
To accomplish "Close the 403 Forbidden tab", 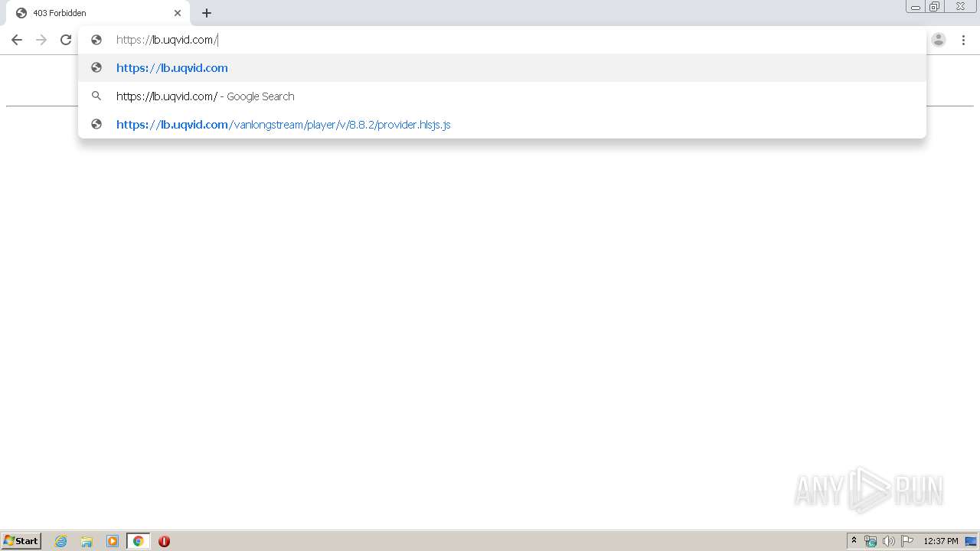I will (x=178, y=13).
